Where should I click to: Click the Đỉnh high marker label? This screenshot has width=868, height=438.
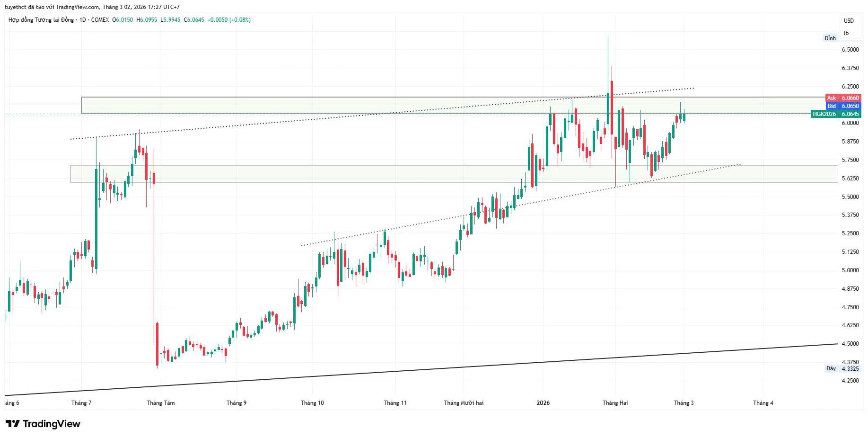tap(830, 38)
